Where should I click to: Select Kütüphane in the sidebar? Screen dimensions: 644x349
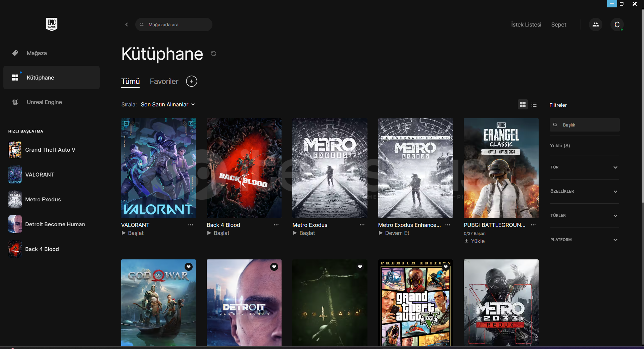[51, 78]
